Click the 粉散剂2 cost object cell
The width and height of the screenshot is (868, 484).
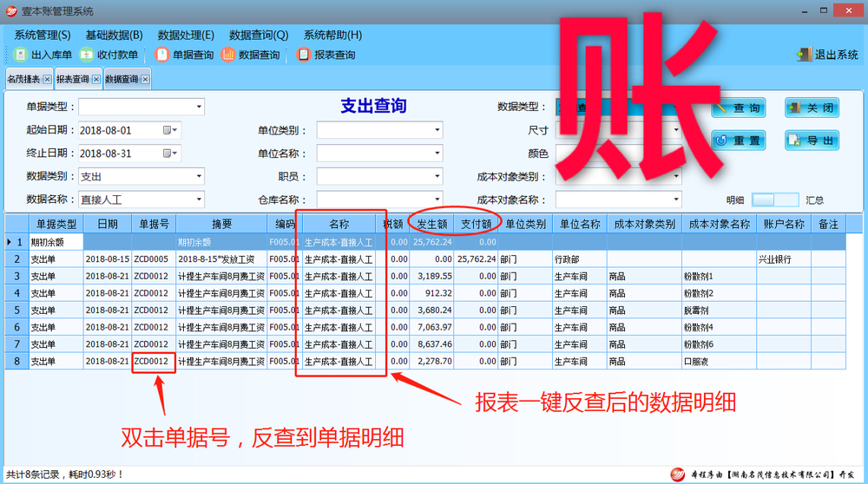pyautogui.click(x=719, y=293)
